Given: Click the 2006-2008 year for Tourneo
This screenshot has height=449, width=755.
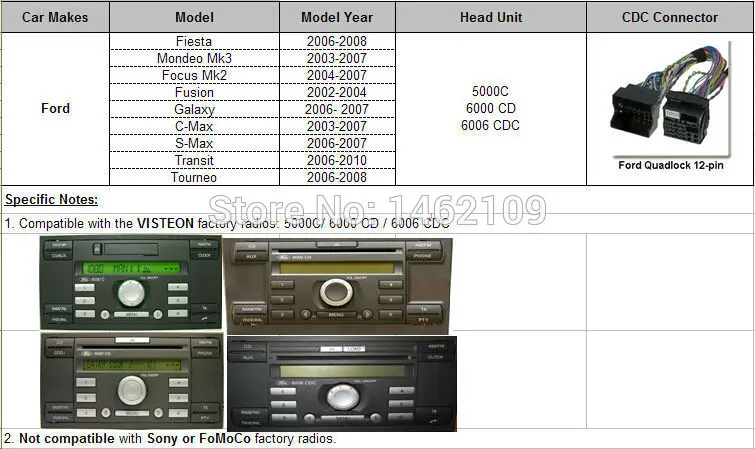Looking at the screenshot, I should pos(337,177).
